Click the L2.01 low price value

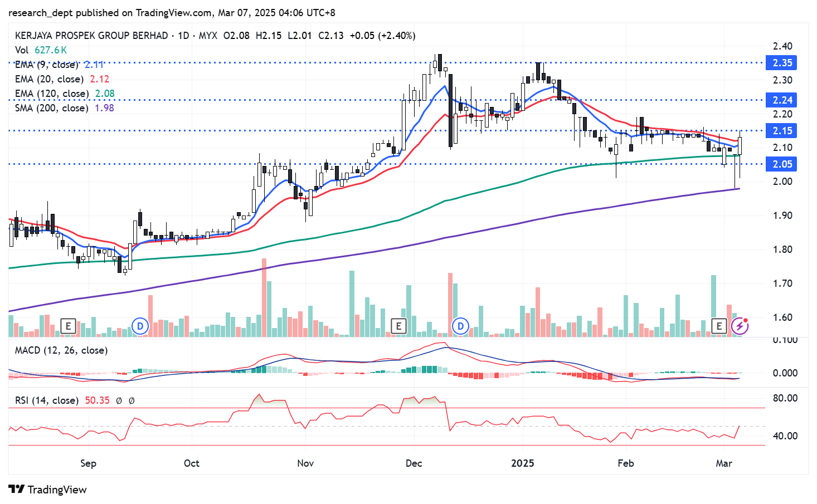pyautogui.click(x=300, y=36)
